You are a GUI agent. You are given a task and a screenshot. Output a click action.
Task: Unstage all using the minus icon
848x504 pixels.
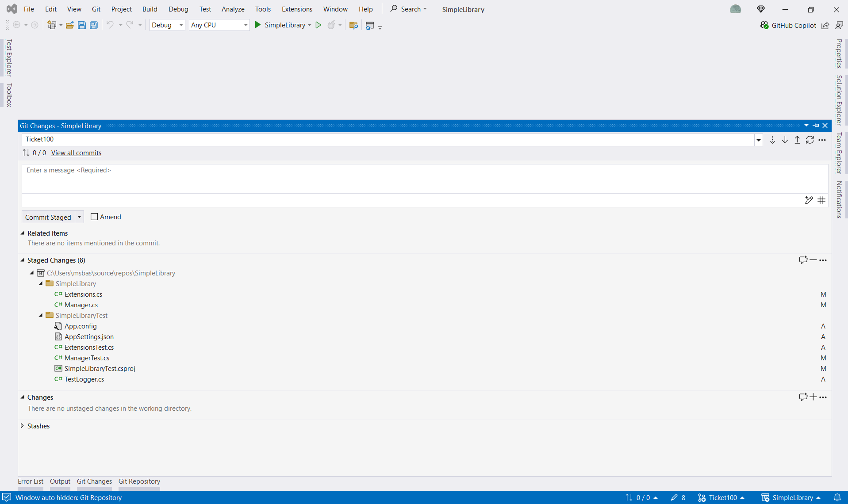[813, 260]
